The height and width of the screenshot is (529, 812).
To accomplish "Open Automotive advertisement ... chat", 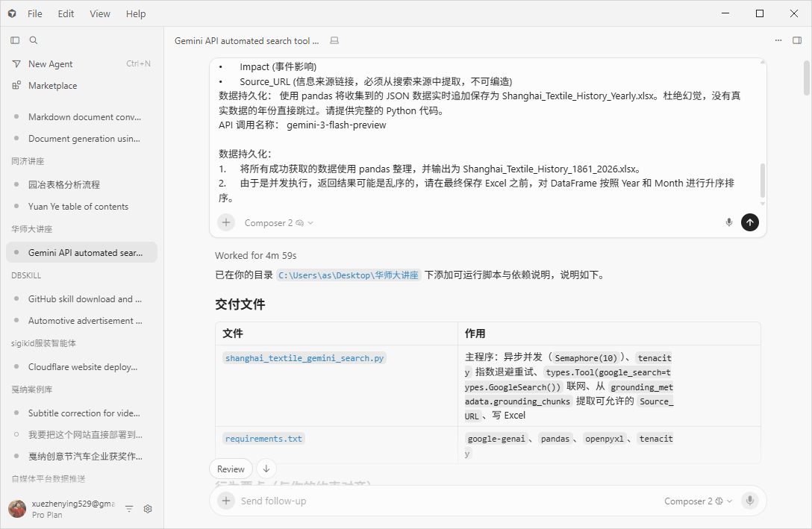I will [x=81, y=321].
